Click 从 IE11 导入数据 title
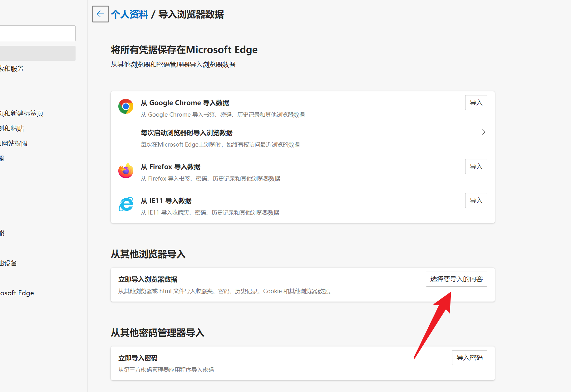 (x=166, y=201)
